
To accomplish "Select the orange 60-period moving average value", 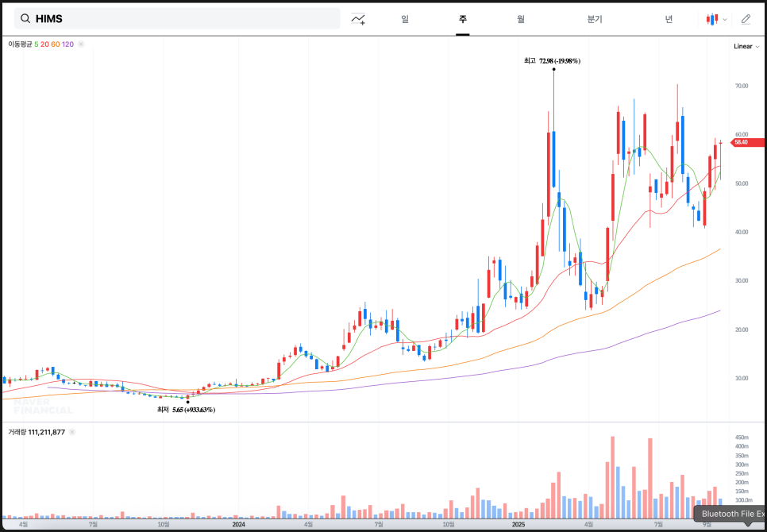I will tap(56, 44).
